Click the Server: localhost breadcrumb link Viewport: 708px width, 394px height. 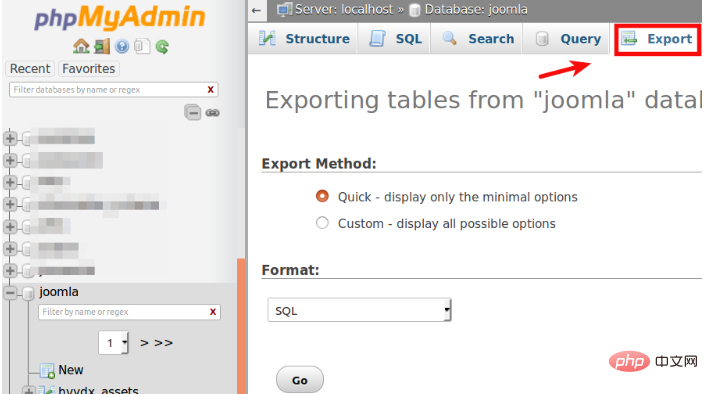click(344, 9)
